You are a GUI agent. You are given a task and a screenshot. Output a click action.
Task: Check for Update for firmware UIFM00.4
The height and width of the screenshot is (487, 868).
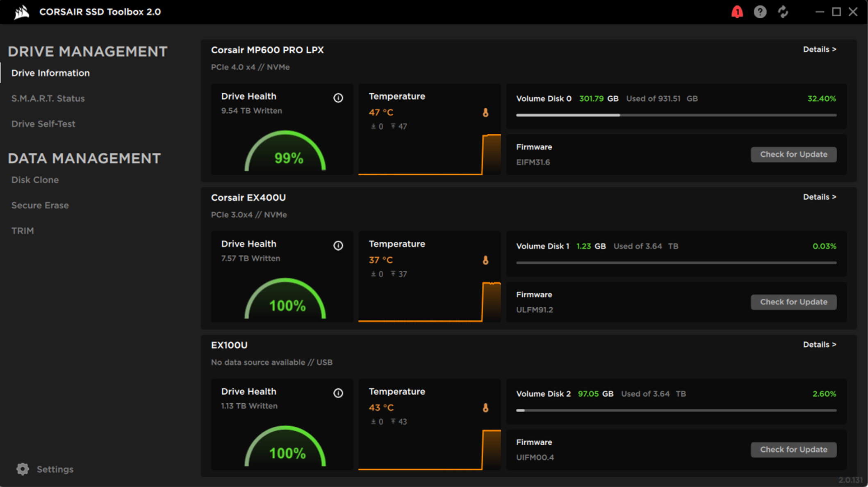click(793, 450)
